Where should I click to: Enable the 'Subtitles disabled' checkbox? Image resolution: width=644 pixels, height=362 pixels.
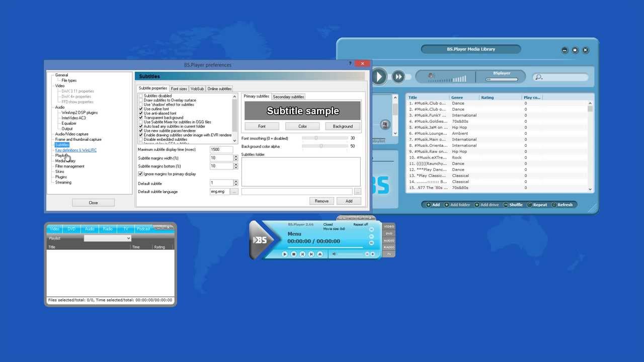[x=141, y=96]
